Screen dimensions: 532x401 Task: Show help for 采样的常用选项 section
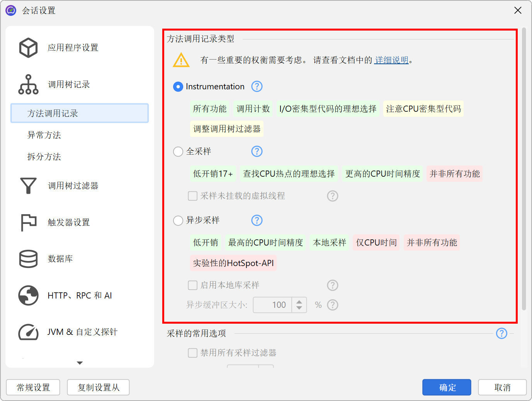[x=501, y=333]
